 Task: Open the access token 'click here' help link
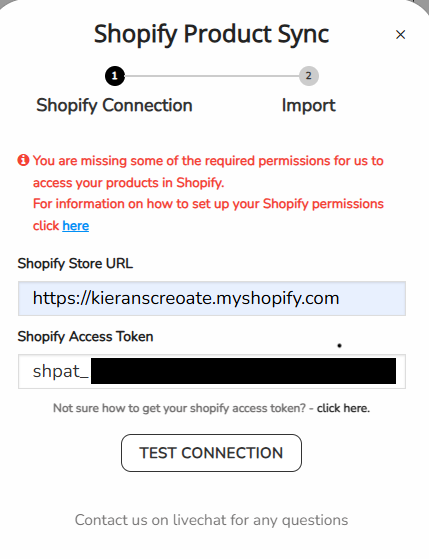tap(343, 408)
